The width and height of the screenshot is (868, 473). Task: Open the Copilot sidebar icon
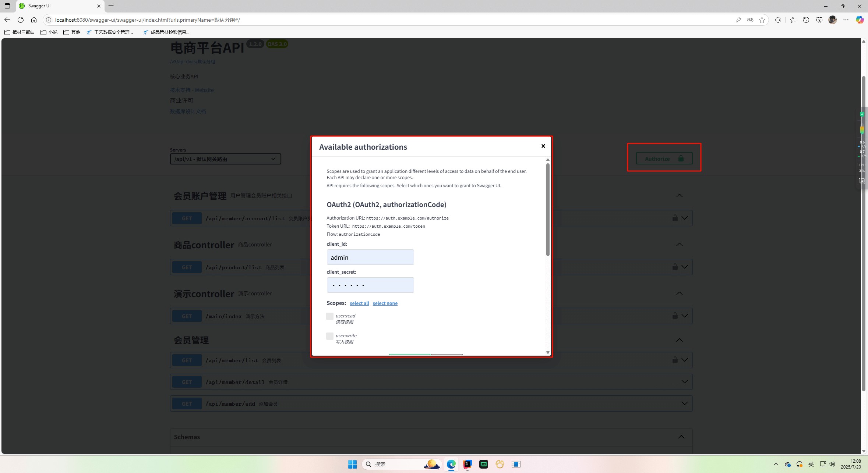pos(859,20)
